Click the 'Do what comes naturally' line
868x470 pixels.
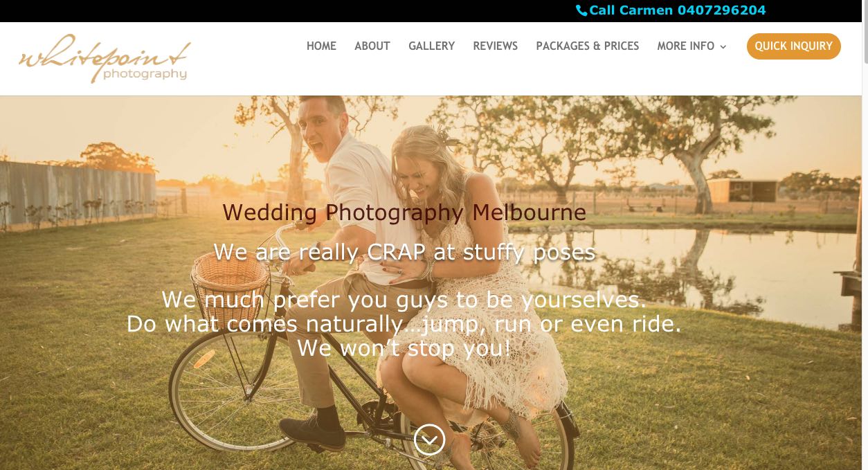click(x=404, y=324)
